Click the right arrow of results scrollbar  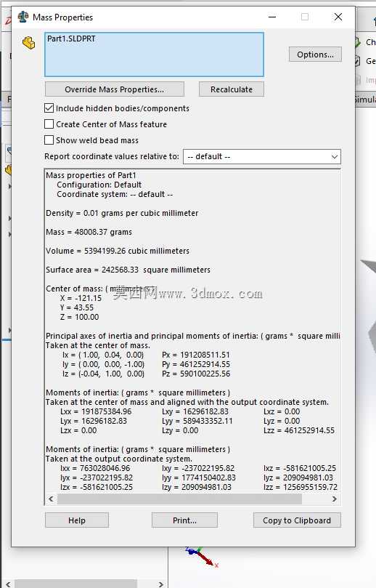tap(335, 499)
